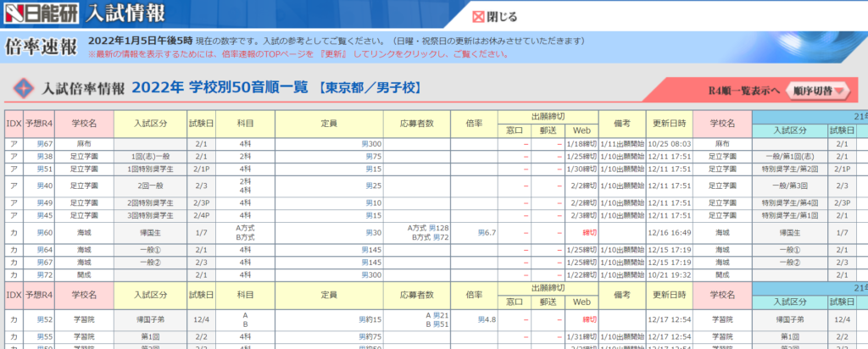Click 出願締切 in the top header row
868x349 pixels.
pos(548,117)
